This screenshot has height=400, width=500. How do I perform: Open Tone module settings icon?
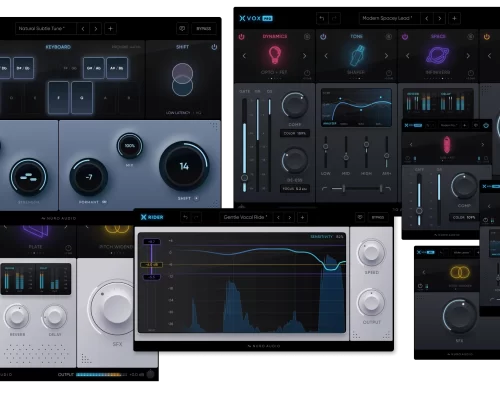pyautogui.click(x=389, y=37)
